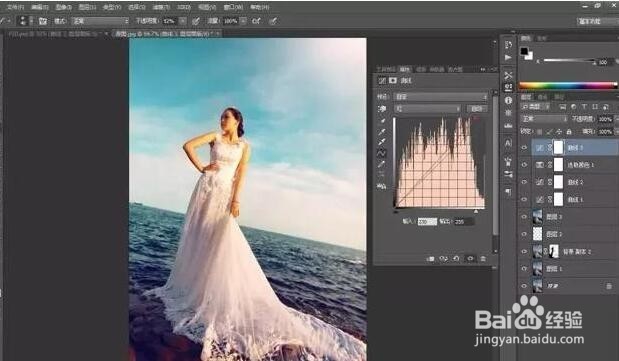This screenshot has height=361, width=619.
Task: Open the brush blend mode dropdown in options bar
Action: pos(100,21)
